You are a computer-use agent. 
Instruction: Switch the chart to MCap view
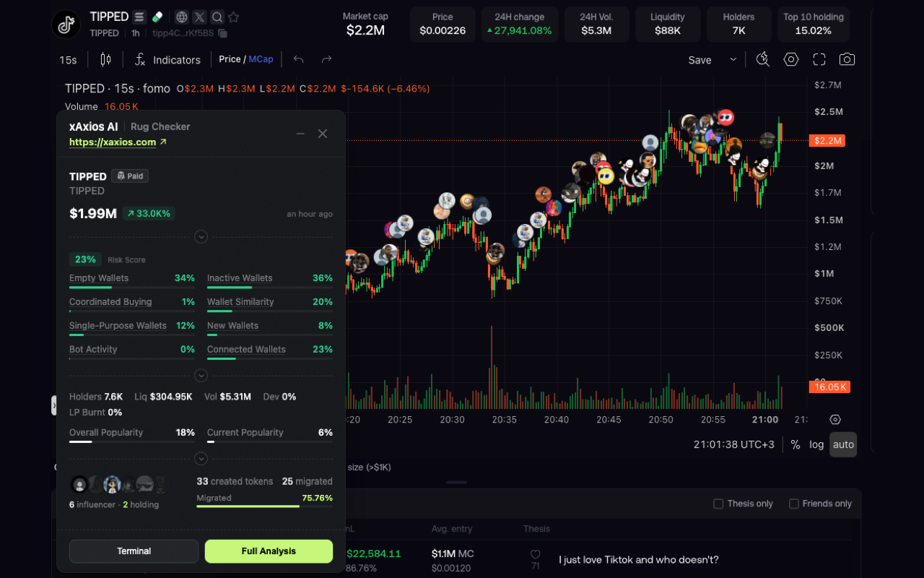point(261,59)
